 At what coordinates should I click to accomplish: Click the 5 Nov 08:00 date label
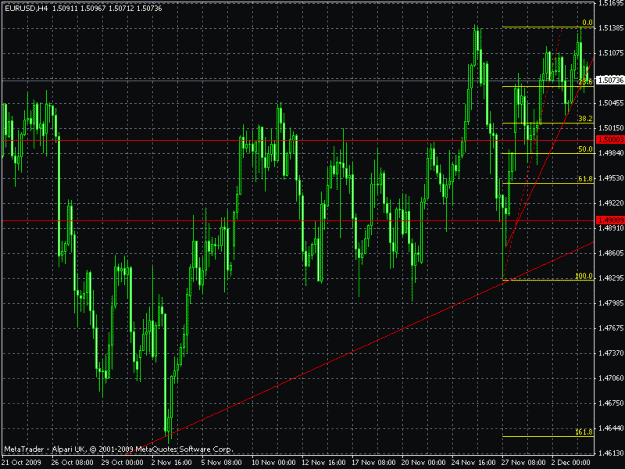tap(221, 463)
